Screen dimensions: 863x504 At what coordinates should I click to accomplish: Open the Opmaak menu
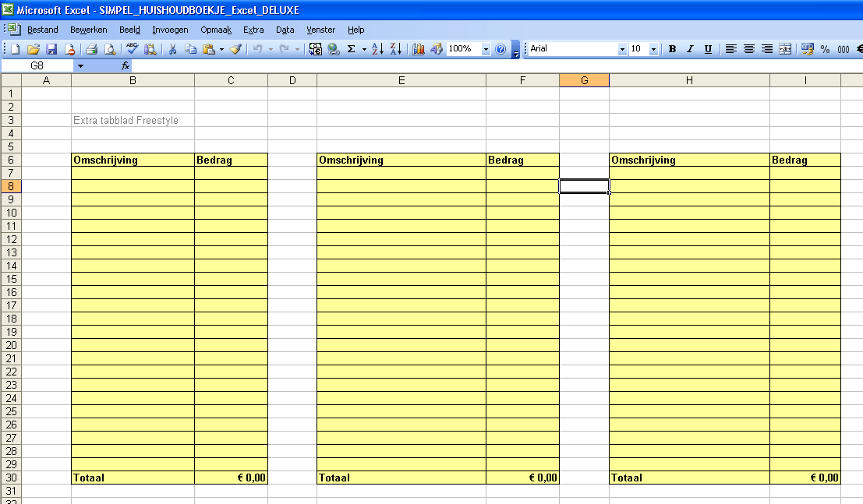(x=216, y=30)
